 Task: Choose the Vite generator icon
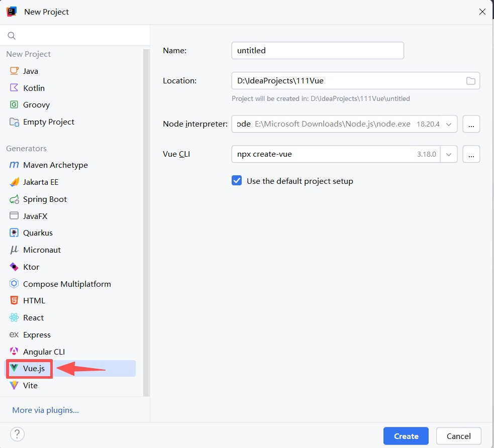point(14,386)
